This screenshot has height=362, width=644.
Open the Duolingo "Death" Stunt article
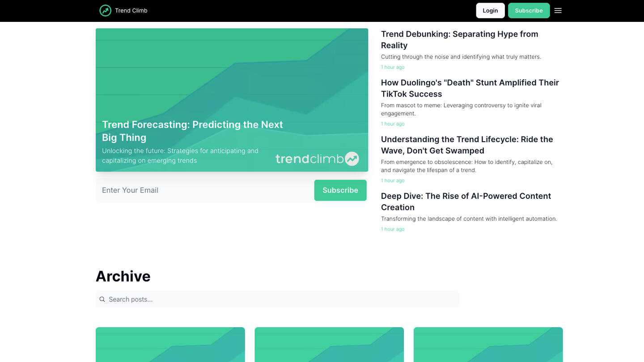click(x=470, y=88)
